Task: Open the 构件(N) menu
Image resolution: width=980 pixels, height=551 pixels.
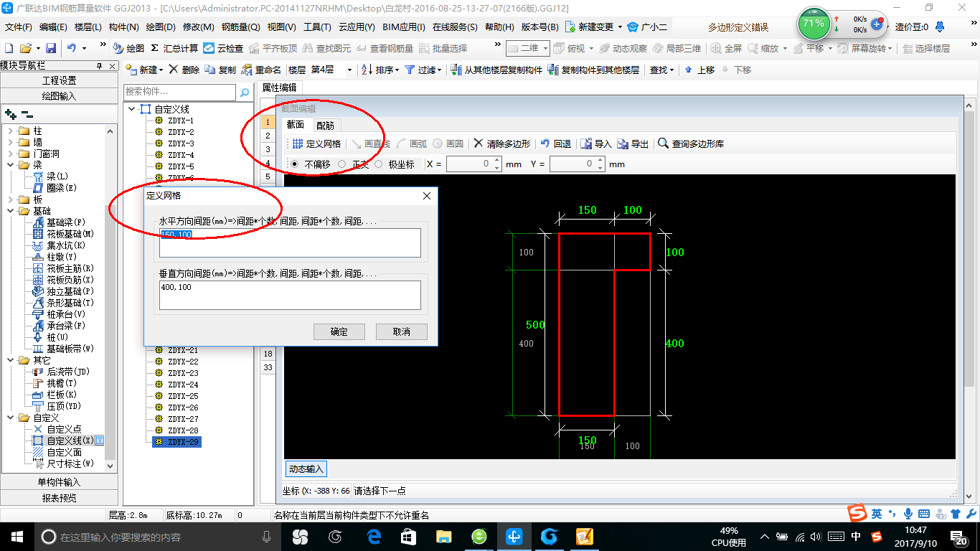Action: coord(123,27)
